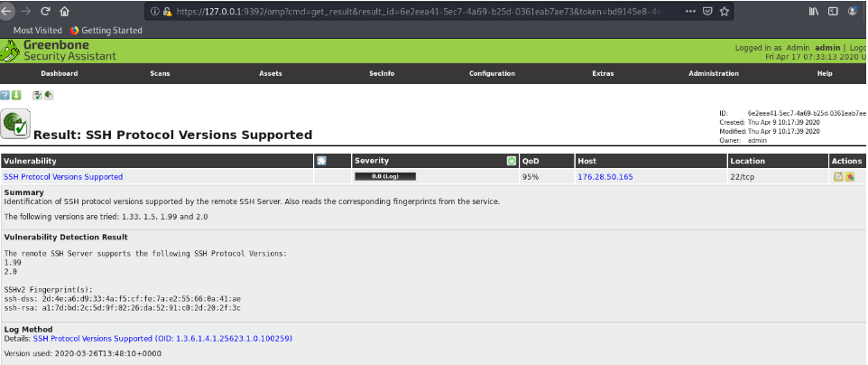Open host 176.28.50.165 link

[x=605, y=177]
